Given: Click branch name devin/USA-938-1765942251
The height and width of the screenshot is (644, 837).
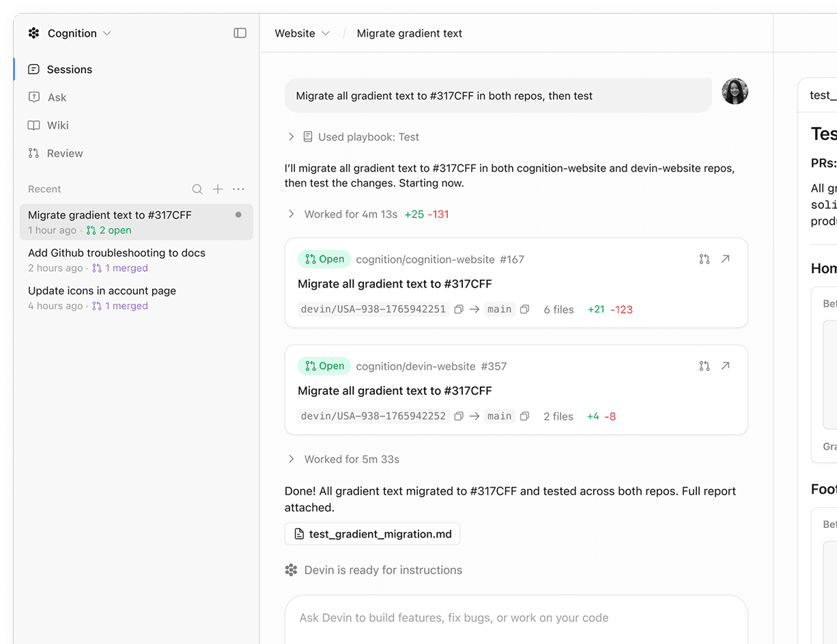Looking at the screenshot, I should (x=373, y=309).
